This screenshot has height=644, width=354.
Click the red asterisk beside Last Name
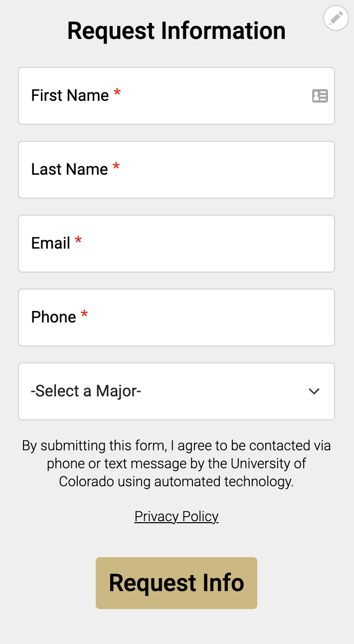[x=116, y=167]
